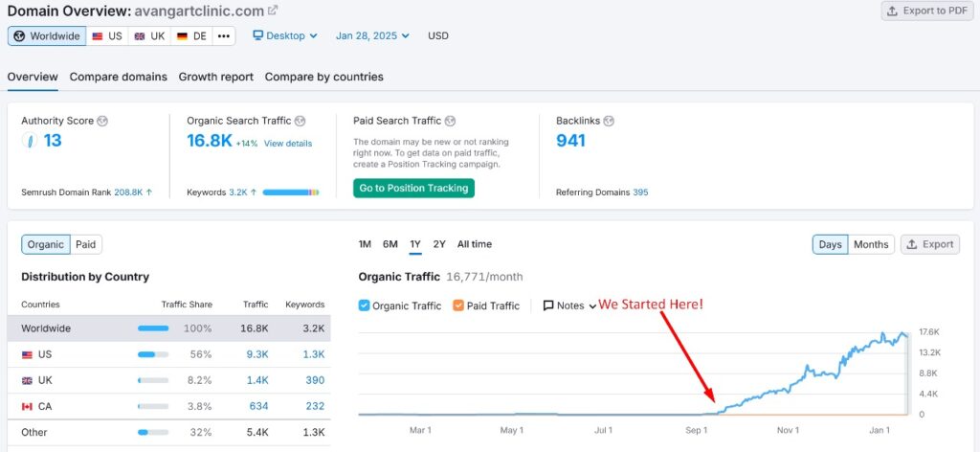Viewport: 980px width, 452px height.
Task: Click the Keywords distribution color bar
Action: [x=290, y=192]
